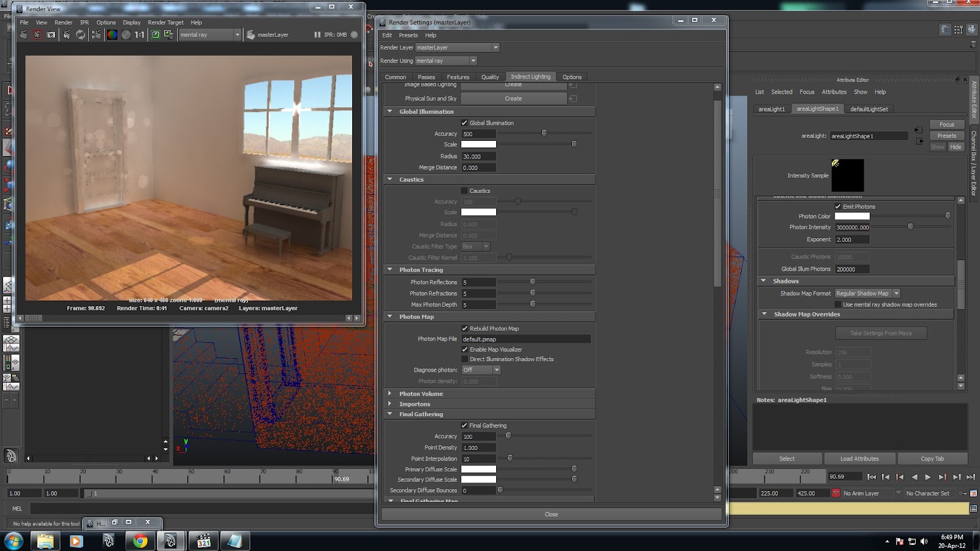Image resolution: width=980 pixels, height=551 pixels.
Task: Play the animation backwards
Action: (914, 477)
